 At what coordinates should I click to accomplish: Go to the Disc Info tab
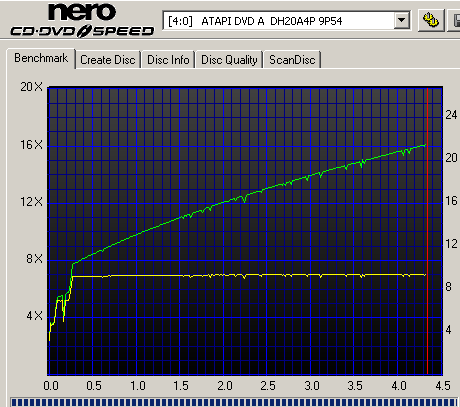coord(168,60)
